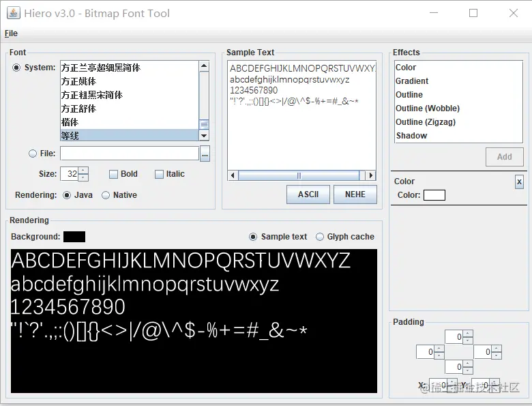Maximize the Hiero window

[x=473, y=13]
